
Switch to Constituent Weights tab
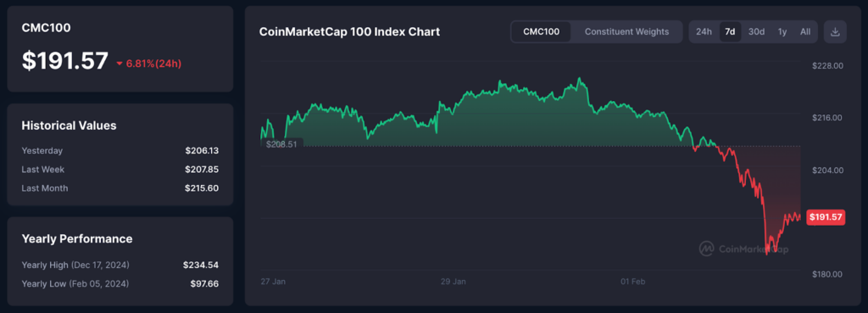tap(626, 31)
